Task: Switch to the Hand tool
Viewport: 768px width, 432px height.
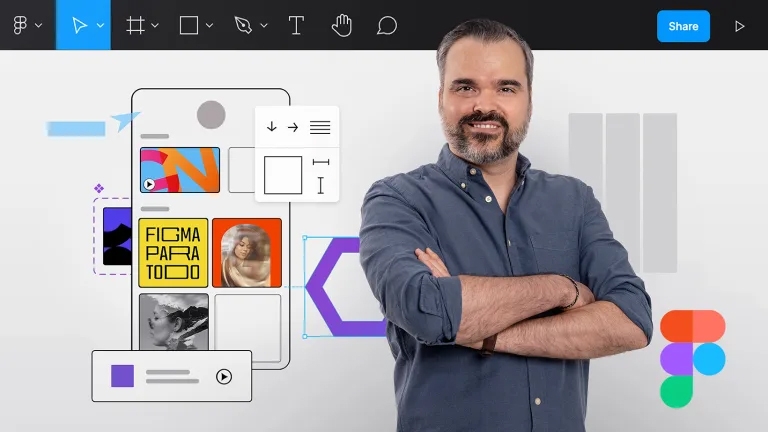Action: (x=342, y=26)
